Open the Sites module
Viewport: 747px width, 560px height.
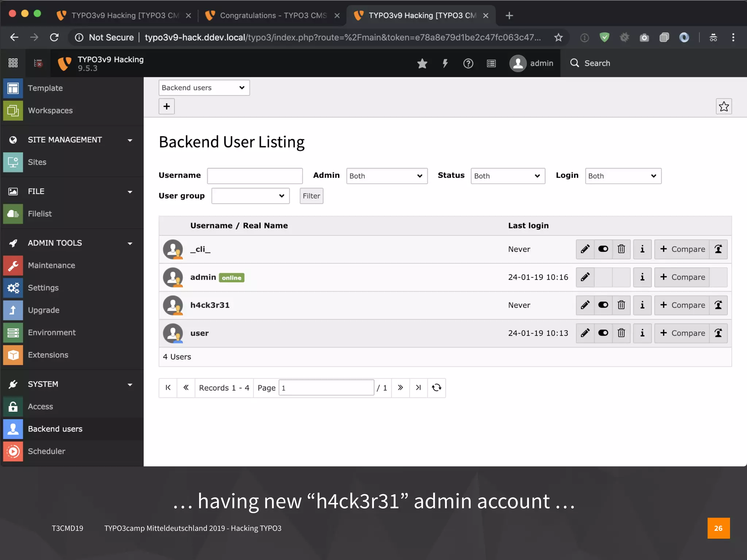pos(72,162)
